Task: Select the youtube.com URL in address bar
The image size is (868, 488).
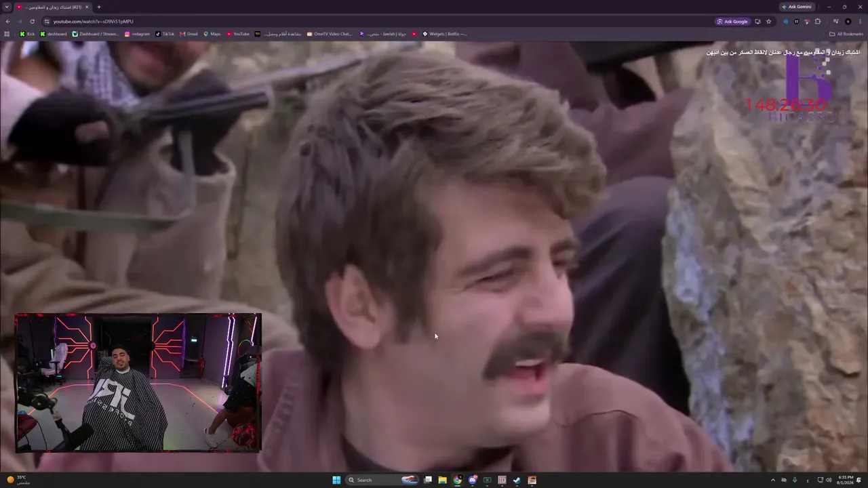Action: (x=94, y=22)
